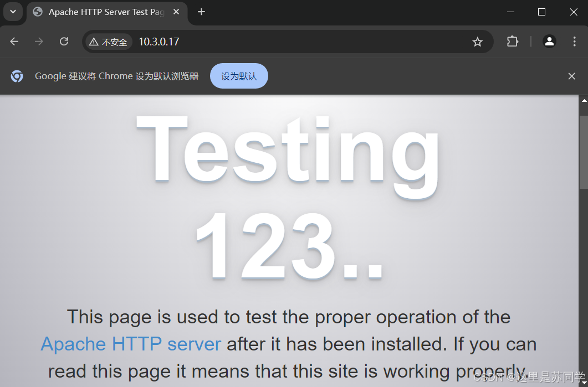Click the page scrollbar thumb
This screenshot has width=588, height=387.
(584, 152)
